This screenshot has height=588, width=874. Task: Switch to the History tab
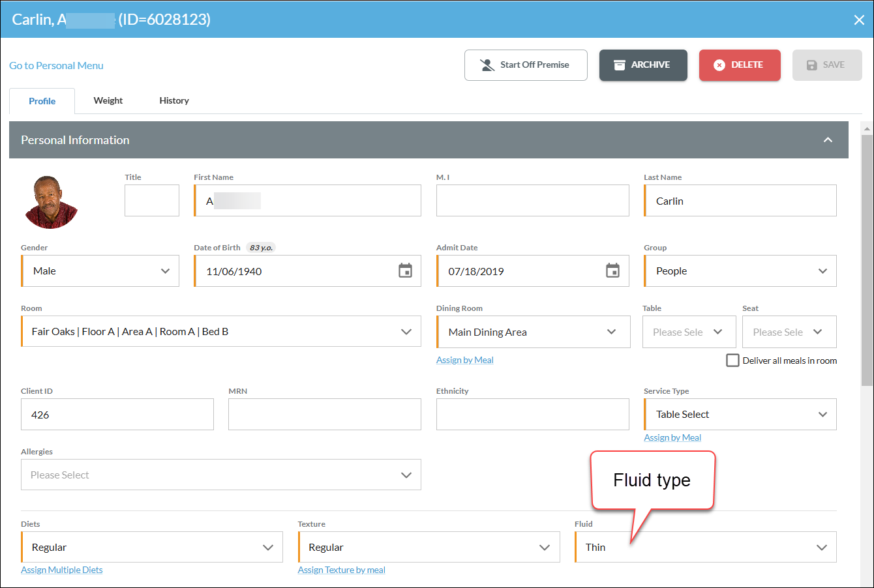coord(174,100)
